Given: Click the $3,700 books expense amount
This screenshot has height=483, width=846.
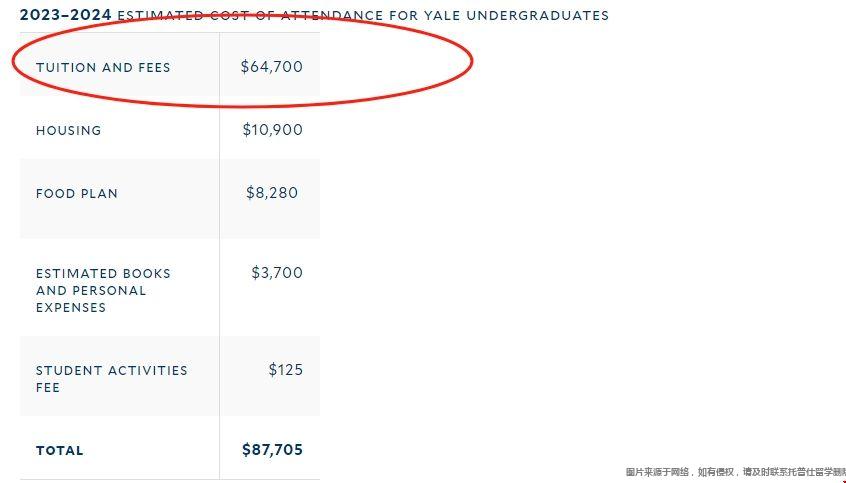Looking at the screenshot, I should (x=277, y=273).
